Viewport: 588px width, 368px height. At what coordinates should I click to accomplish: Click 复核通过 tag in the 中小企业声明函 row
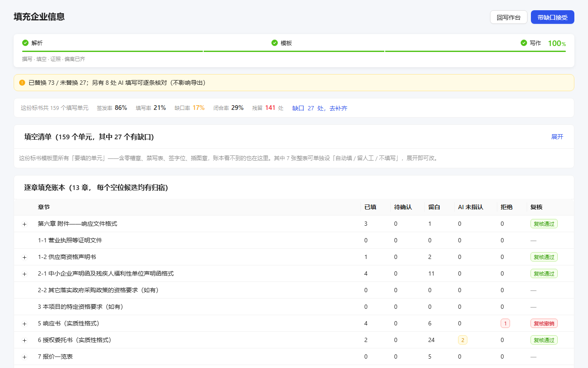(544, 273)
